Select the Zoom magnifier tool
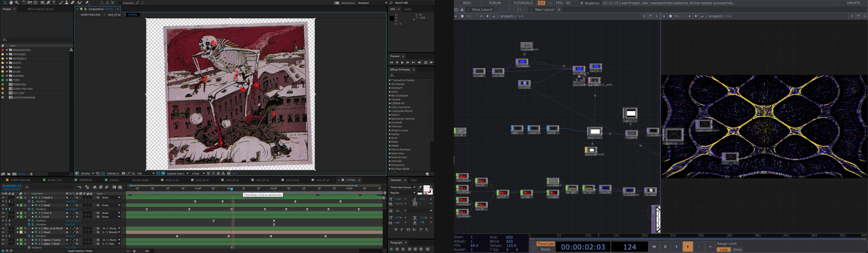868x253 pixels. coord(17,2)
